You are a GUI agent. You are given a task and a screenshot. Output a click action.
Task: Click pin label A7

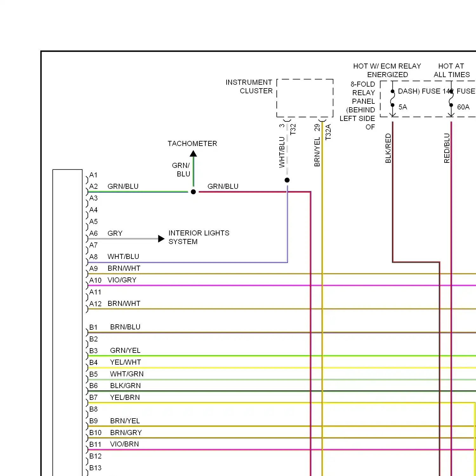pos(93,245)
